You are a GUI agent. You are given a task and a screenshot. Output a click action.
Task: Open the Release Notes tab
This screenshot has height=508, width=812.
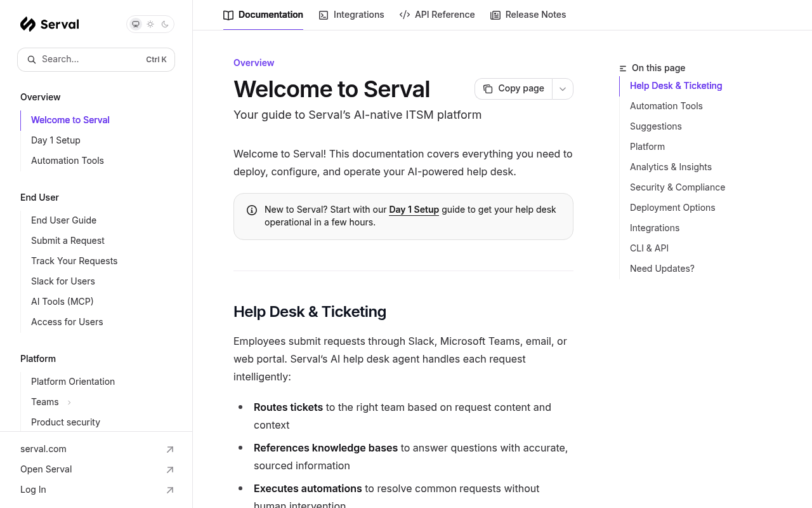(x=528, y=15)
